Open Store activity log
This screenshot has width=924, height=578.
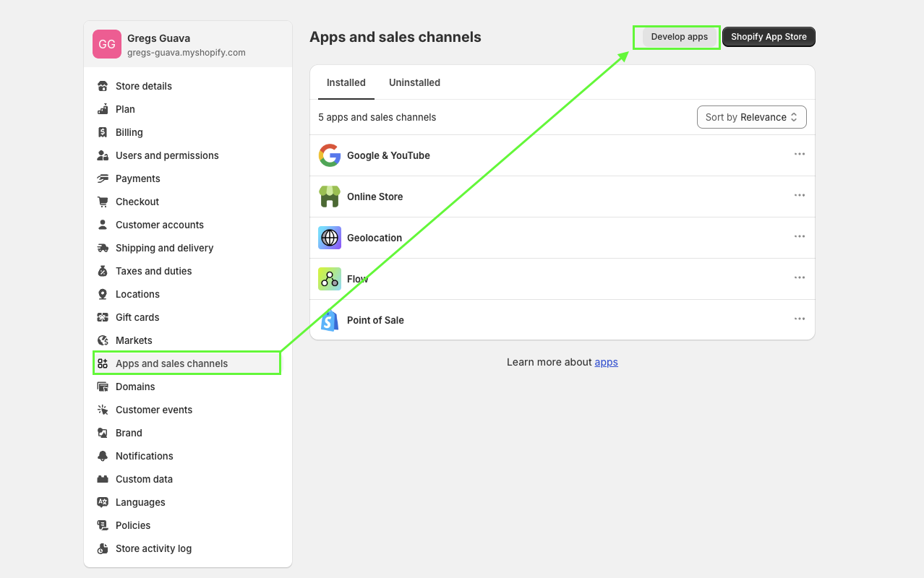pyautogui.click(x=188, y=548)
